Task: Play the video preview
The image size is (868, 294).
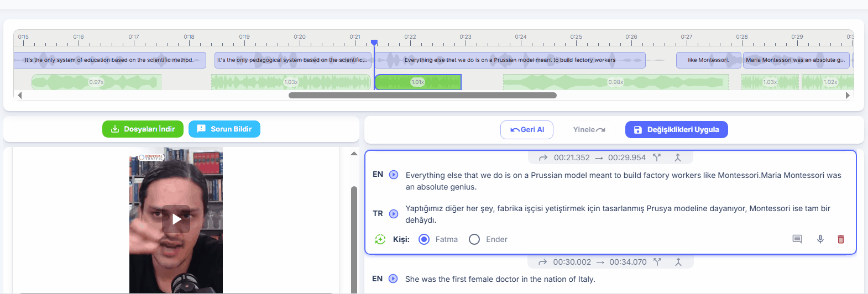Action: tap(176, 219)
